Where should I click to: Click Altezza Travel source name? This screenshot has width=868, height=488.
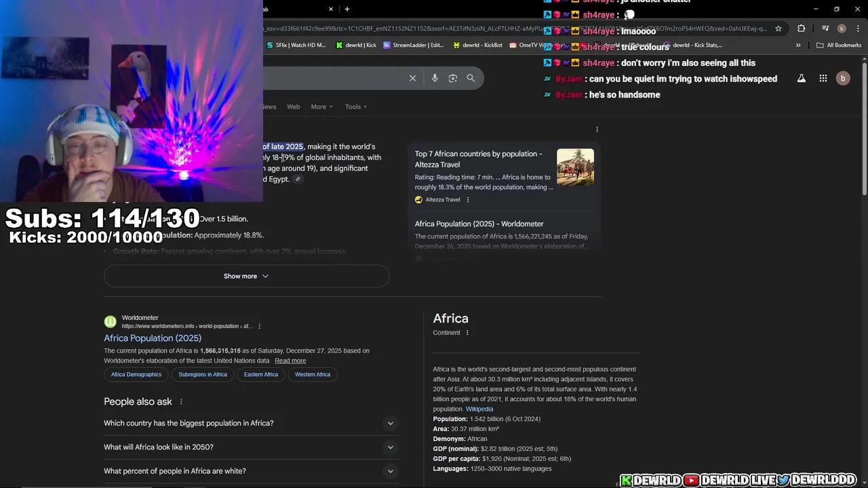pos(443,199)
